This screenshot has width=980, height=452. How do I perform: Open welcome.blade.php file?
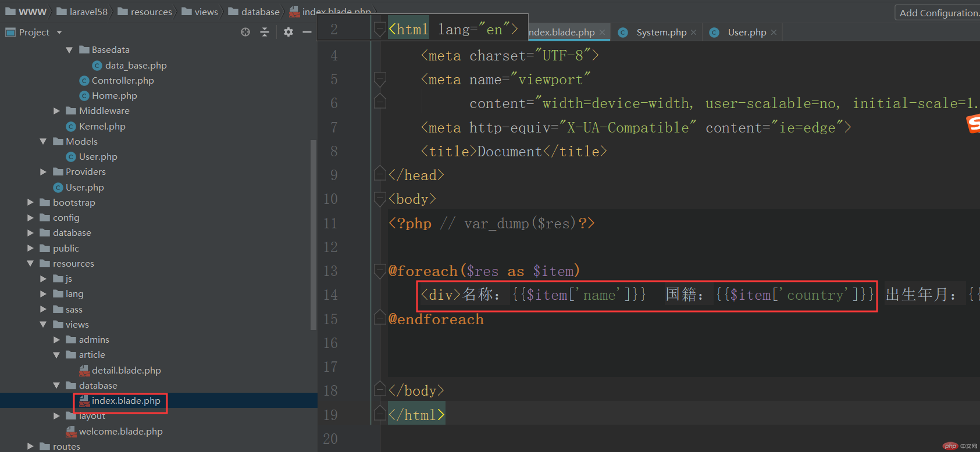120,431
